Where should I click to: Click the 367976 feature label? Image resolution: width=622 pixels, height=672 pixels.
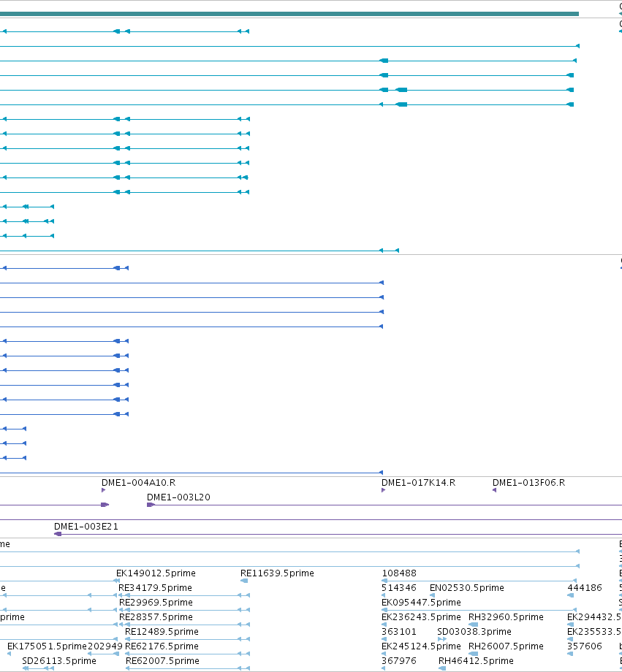pos(399,660)
